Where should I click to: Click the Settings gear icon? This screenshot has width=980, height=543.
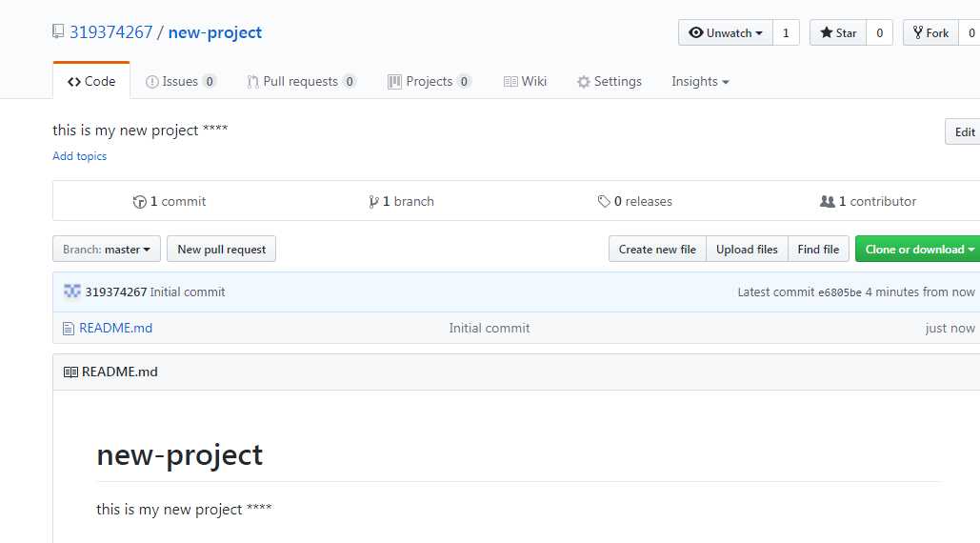[x=584, y=82]
